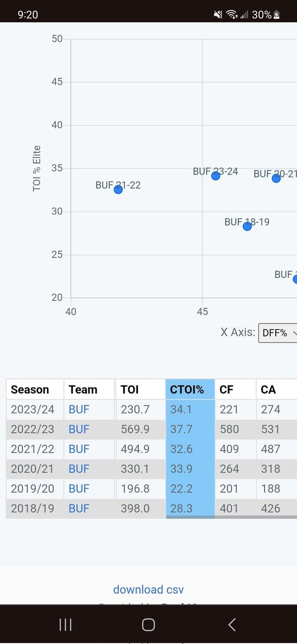297x644 pixels.
Task: Sort table by TOI column header
Action: [x=129, y=390]
